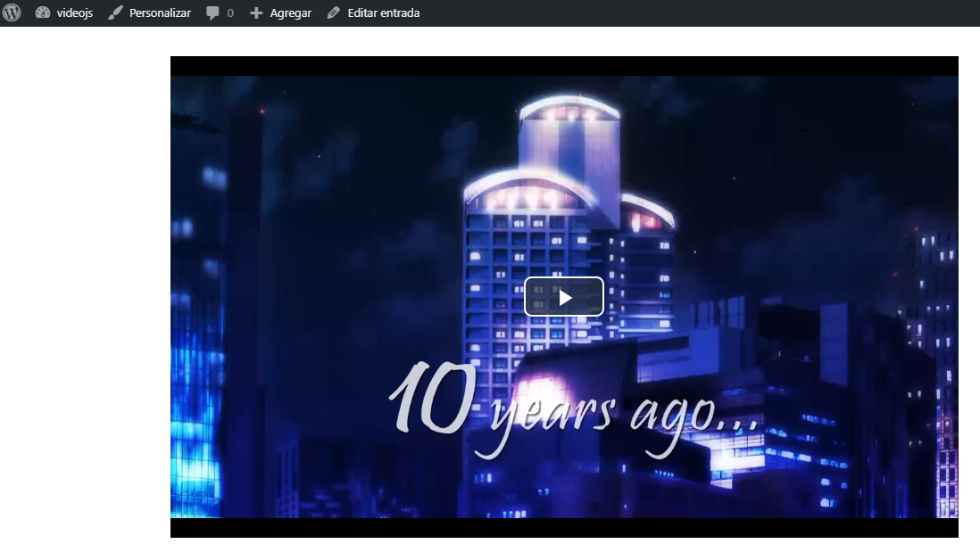Click the paintbrush icon for Personalizar
Screen dimensions: 980x544
(115, 12)
